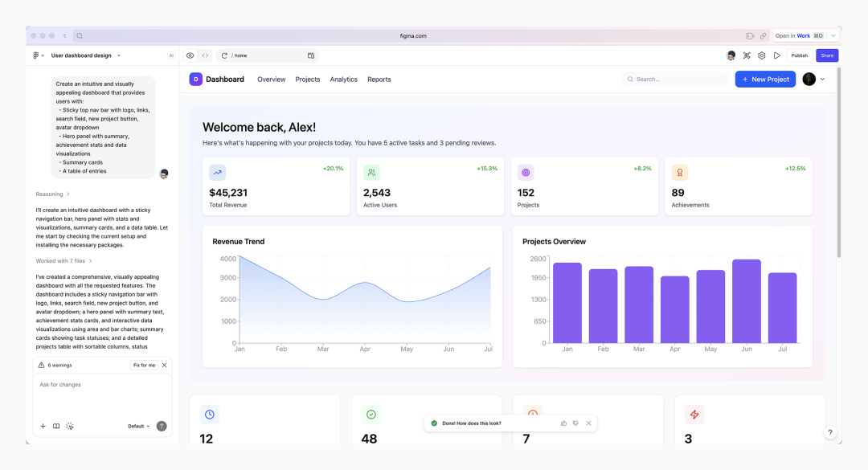Screen dimensions: 868x470
Task: Click the Fix for me button
Action: (144, 365)
